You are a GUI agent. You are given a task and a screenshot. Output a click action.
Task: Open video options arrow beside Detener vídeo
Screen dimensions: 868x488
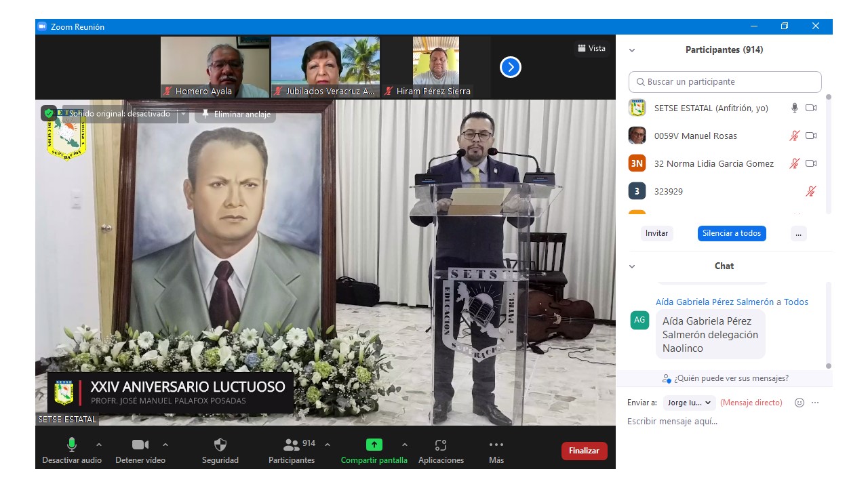click(165, 445)
